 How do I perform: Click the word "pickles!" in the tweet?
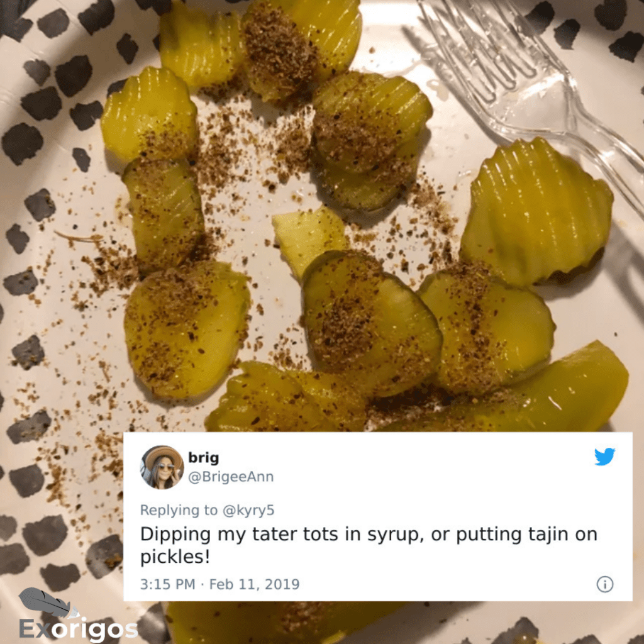click(175, 557)
